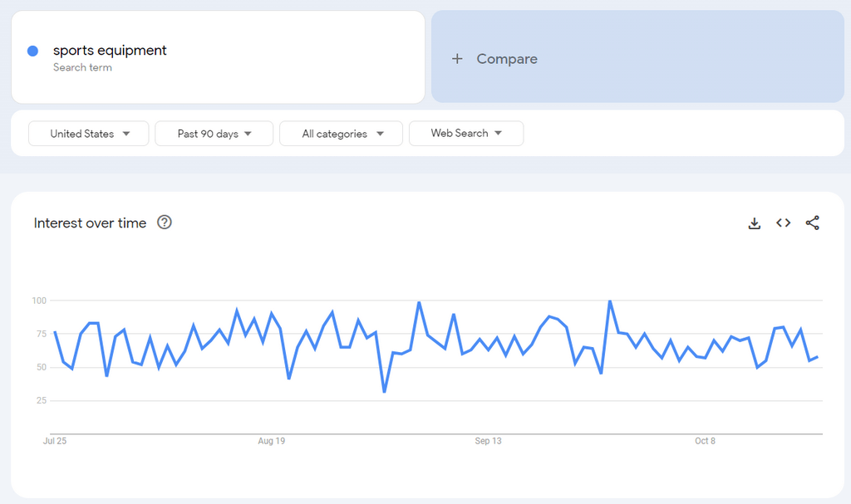Open the United States region dropdown

88,134
